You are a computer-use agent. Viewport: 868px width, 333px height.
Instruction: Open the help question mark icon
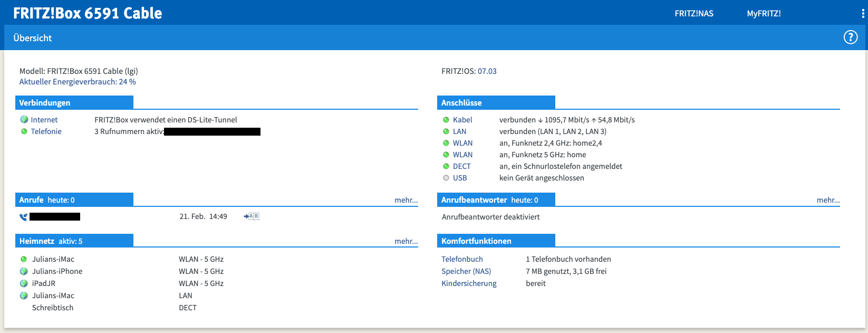850,37
